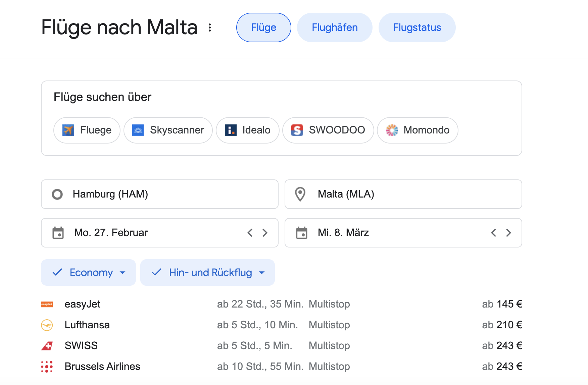The image size is (588, 385).
Task: Search flights via Fluege
Action: coord(87,130)
